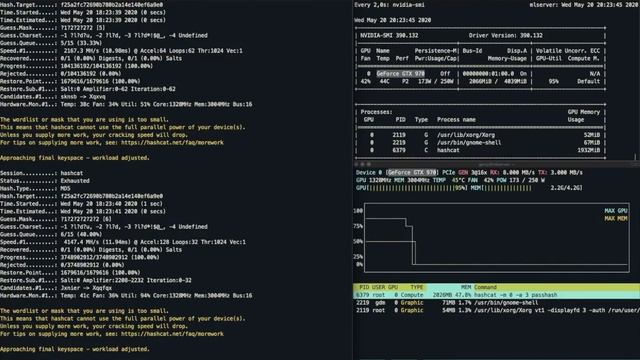This screenshot has height=360, width=640.
Task: Click PID column header in nvtop
Action: coord(364,287)
